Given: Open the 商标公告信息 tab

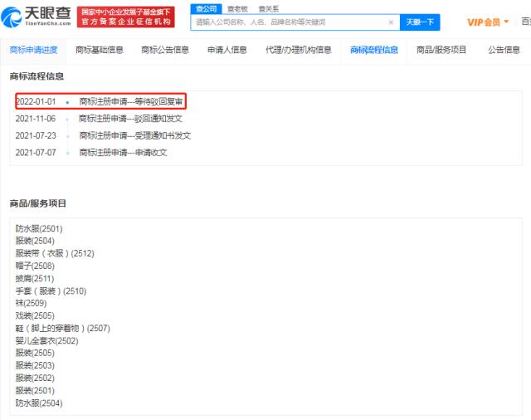Looking at the screenshot, I should tap(165, 50).
